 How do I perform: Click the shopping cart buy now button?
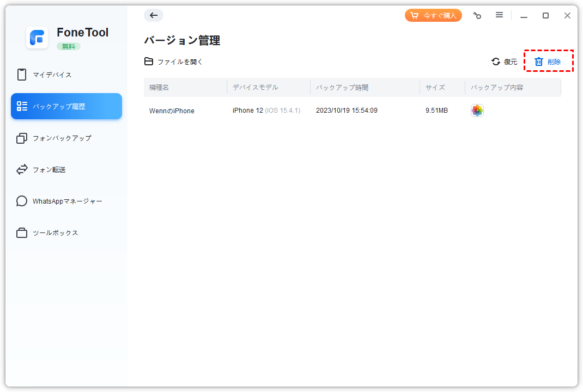(x=433, y=15)
